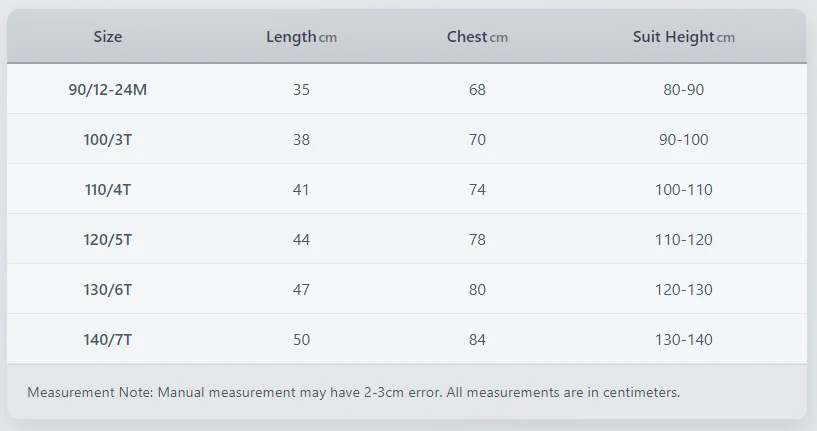Click chest value 74 in 110/4T row
This screenshot has width=817, height=431.
pyautogui.click(x=477, y=189)
